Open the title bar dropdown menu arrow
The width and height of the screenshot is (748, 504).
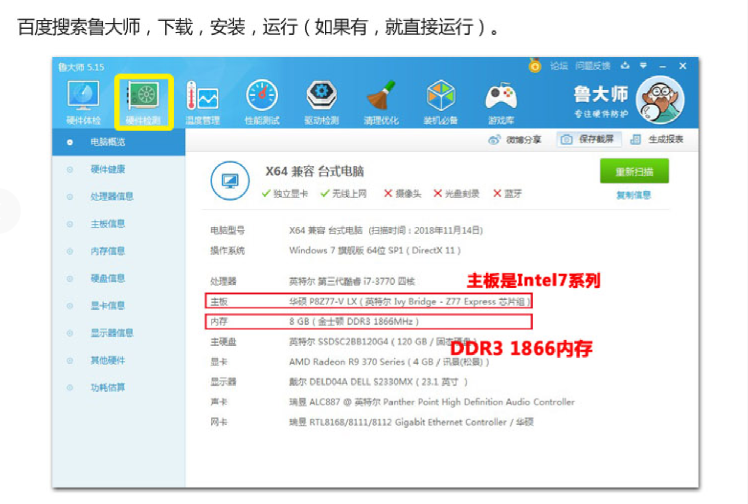(x=643, y=66)
